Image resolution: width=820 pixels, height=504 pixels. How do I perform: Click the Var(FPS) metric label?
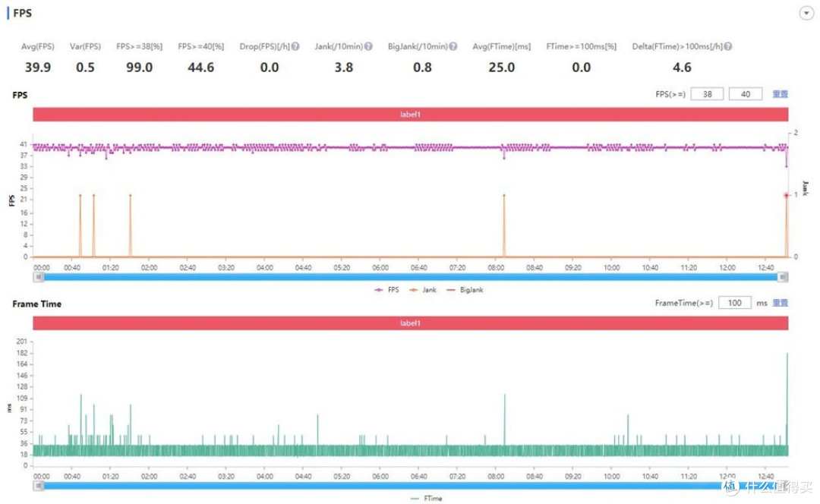point(85,46)
